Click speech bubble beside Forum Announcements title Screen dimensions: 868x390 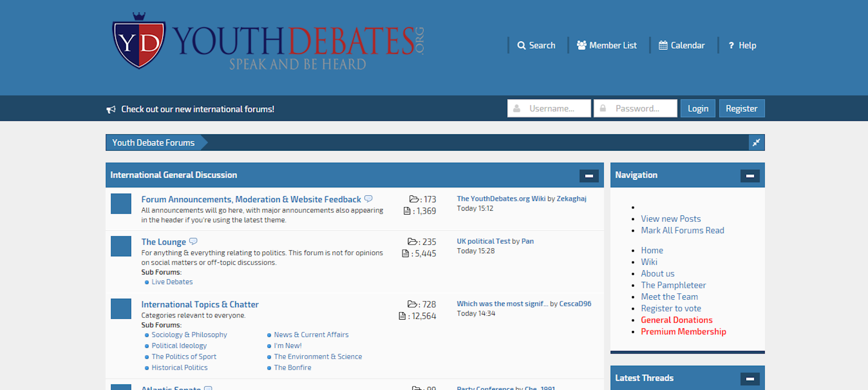pos(368,198)
